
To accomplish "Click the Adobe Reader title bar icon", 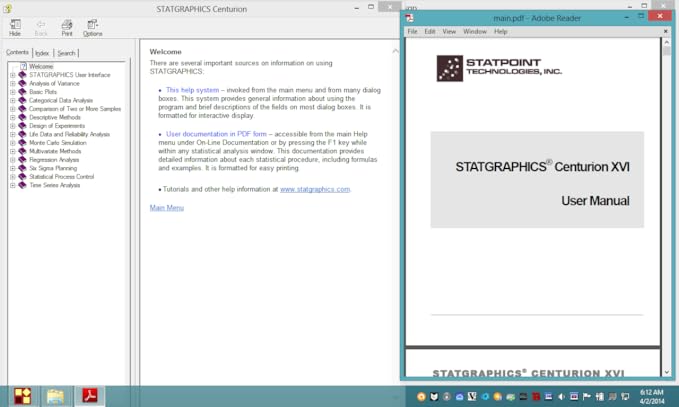I will [x=409, y=18].
